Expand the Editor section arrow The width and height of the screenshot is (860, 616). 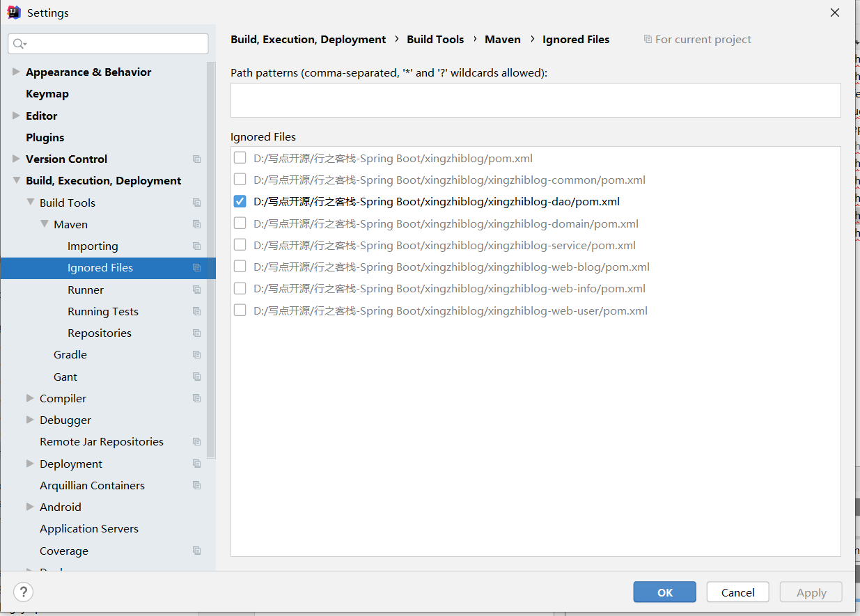(x=16, y=116)
